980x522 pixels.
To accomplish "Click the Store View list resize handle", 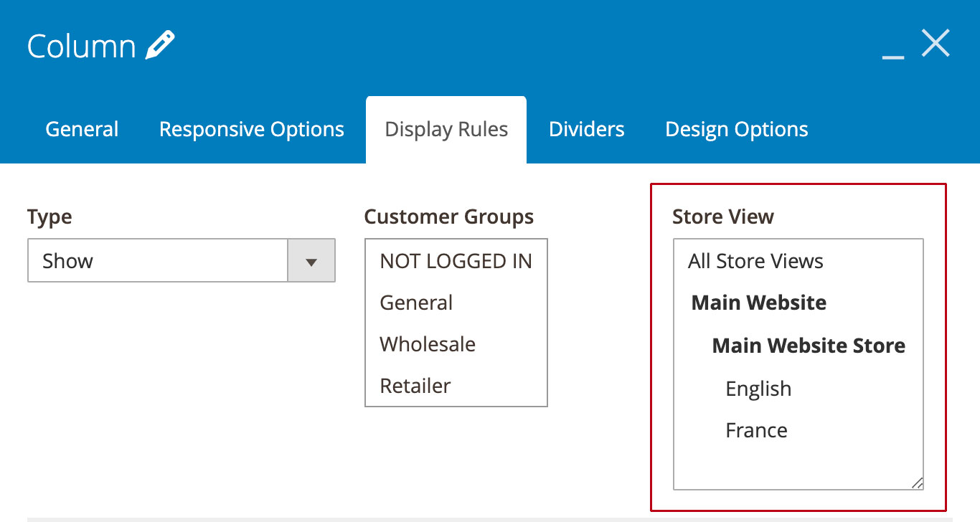I will (x=917, y=483).
